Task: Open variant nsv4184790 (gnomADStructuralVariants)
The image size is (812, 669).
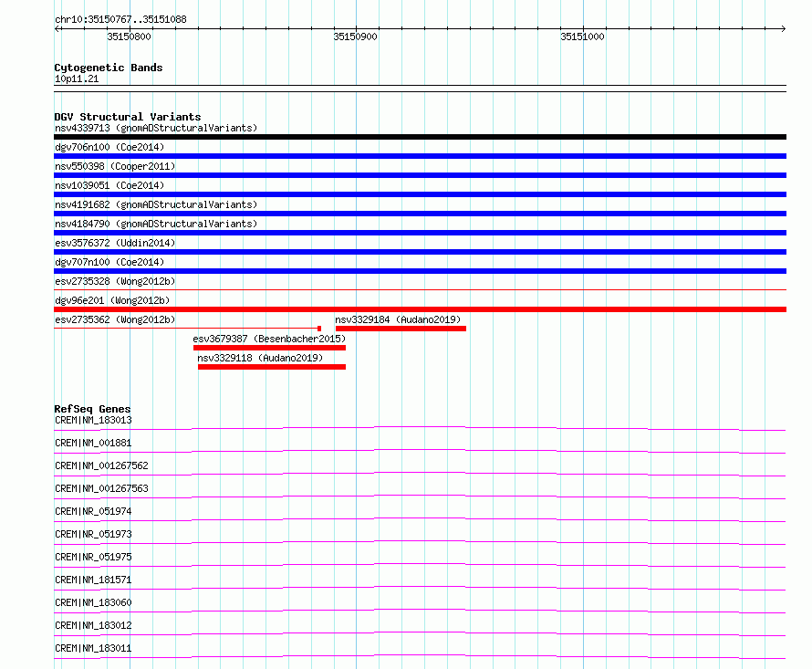Action: pyautogui.click(x=156, y=224)
